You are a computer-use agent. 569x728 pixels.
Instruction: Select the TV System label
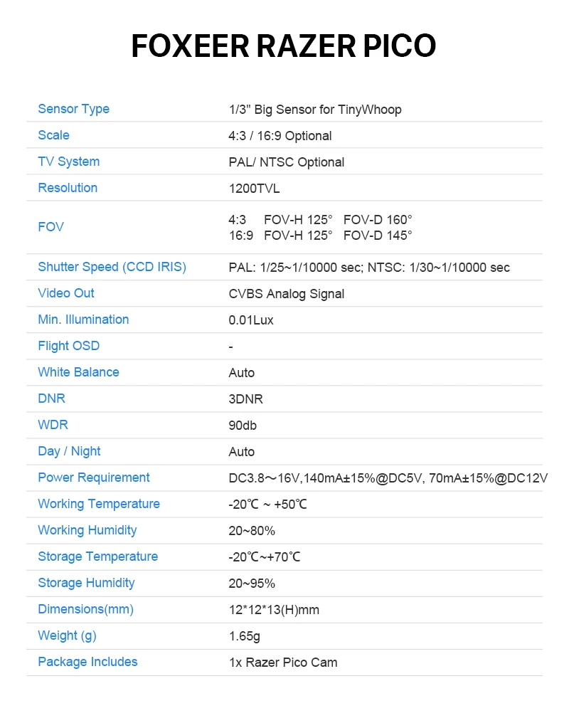pos(69,162)
